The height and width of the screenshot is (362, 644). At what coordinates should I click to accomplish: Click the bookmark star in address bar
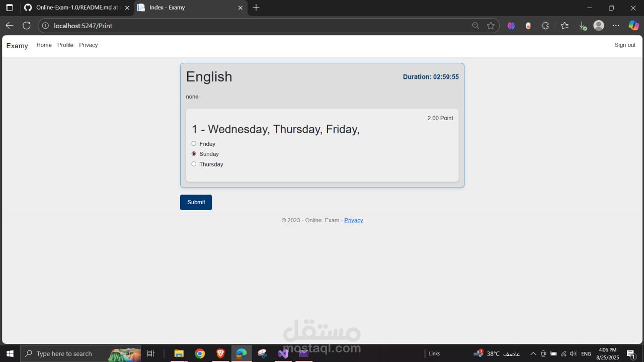point(491,25)
